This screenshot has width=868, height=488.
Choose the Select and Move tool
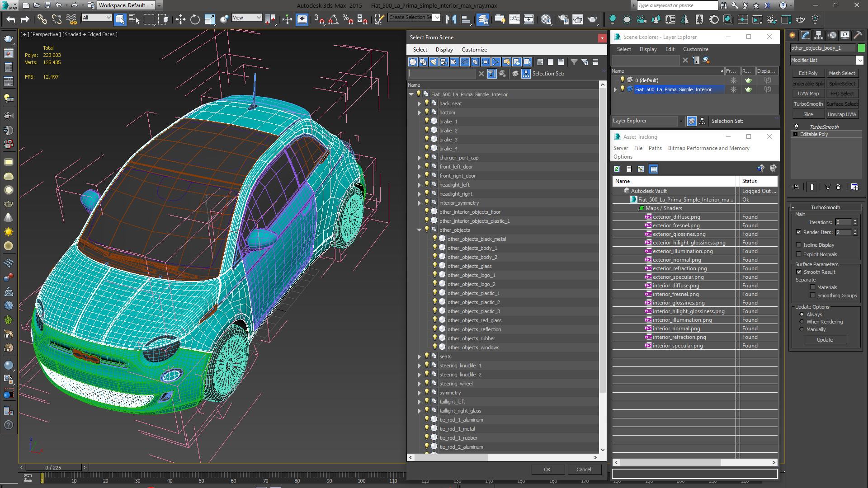tap(180, 19)
